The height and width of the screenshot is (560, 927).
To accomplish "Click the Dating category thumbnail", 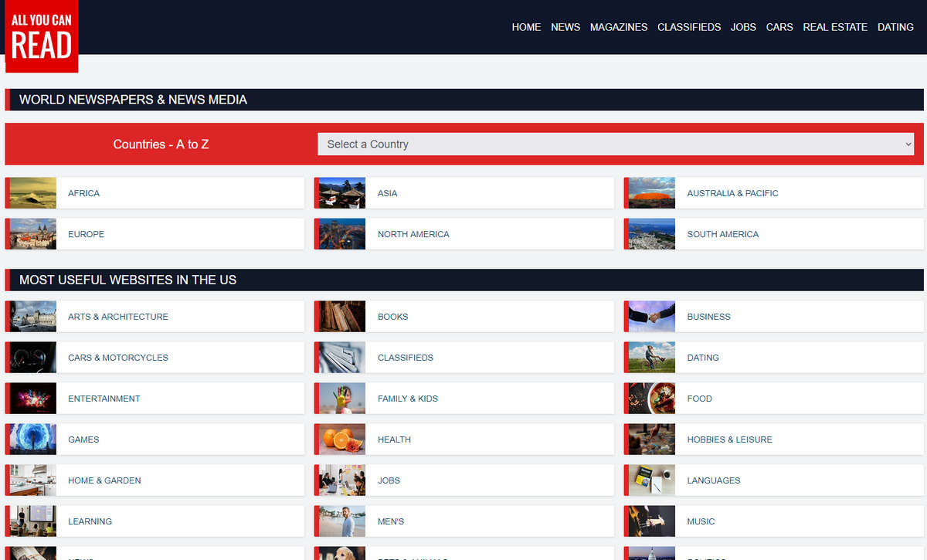I will 651,358.
